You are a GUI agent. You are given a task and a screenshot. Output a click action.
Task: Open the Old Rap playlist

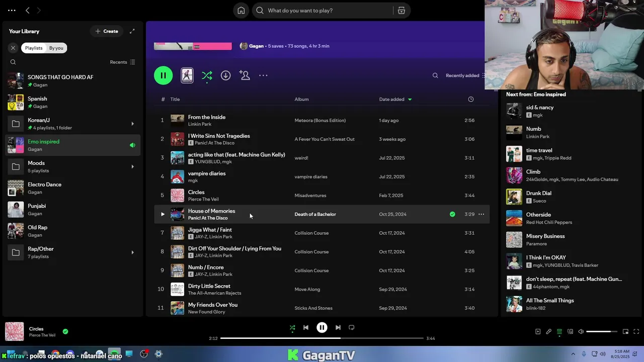point(73,231)
